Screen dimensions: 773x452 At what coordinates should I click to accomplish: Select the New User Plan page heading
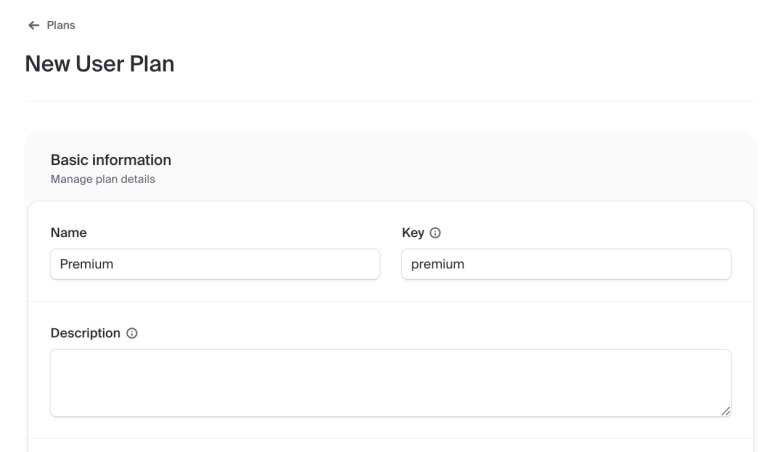[x=100, y=64]
